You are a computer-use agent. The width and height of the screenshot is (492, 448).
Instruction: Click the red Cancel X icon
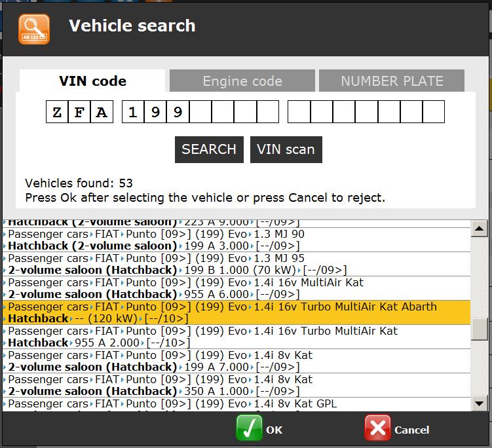[x=378, y=428]
